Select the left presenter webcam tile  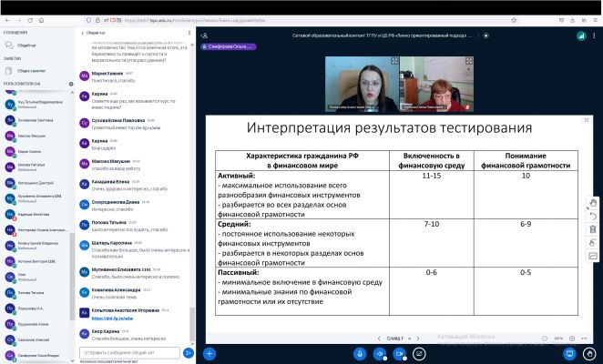[362, 85]
